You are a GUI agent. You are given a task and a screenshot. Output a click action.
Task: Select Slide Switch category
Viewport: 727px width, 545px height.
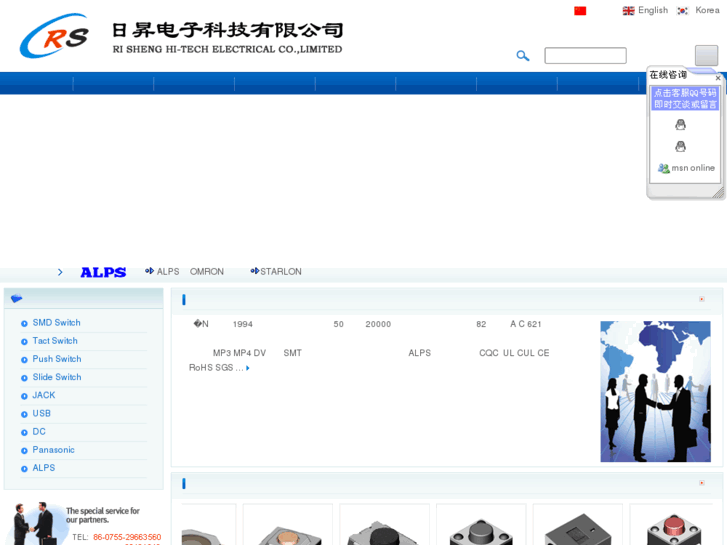click(x=57, y=377)
